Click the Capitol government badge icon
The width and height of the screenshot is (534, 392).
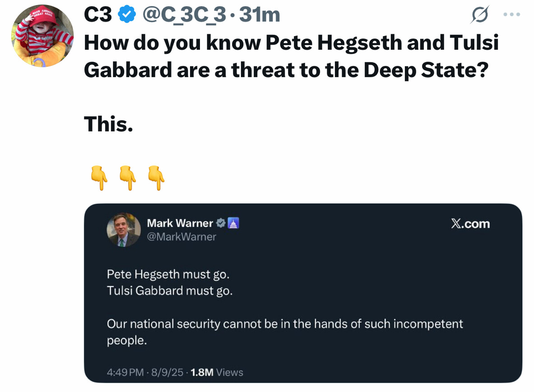pos(233,223)
